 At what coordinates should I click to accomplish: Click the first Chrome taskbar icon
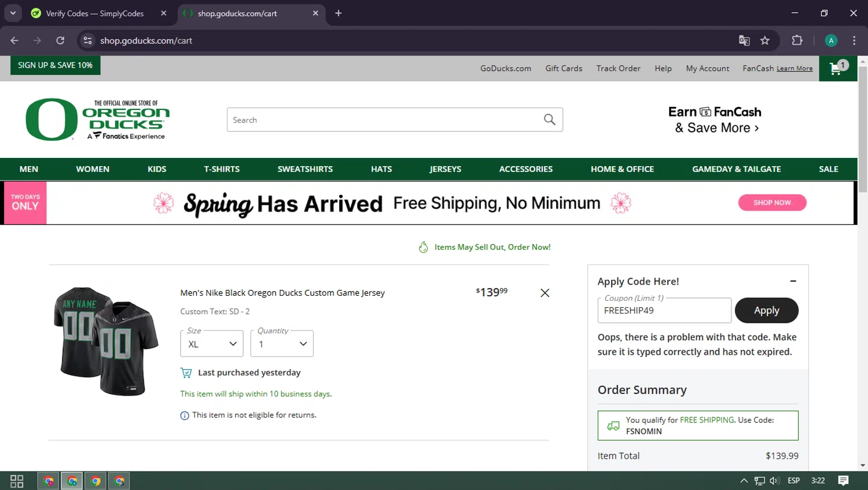(49, 481)
